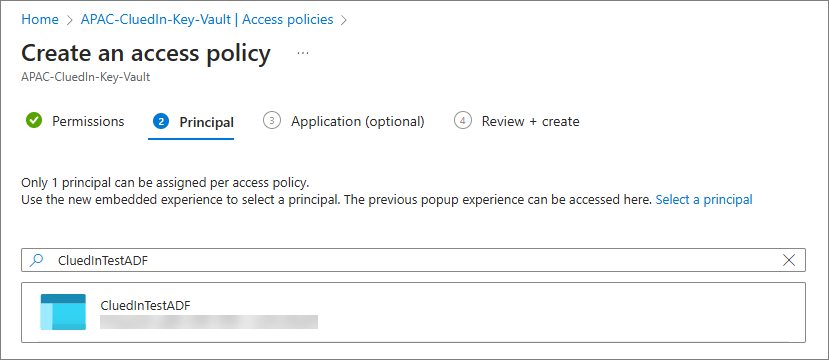Click the breadcrumb chevron after Home
Viewport: 829px width, 360px height.
coord(69,20)
